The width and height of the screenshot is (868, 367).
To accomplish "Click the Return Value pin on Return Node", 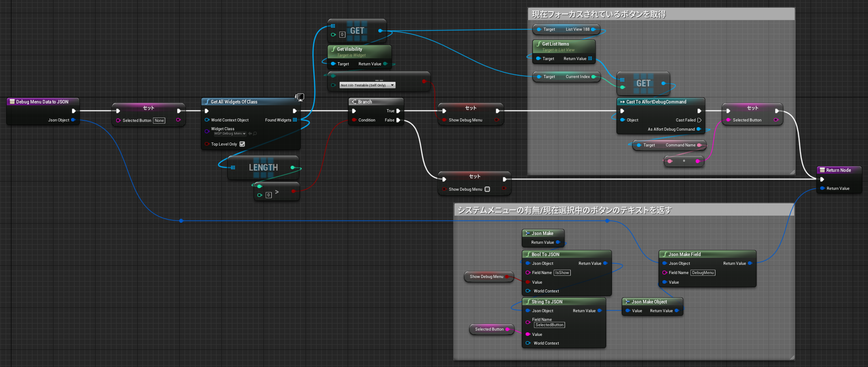I will click(822, 188).
